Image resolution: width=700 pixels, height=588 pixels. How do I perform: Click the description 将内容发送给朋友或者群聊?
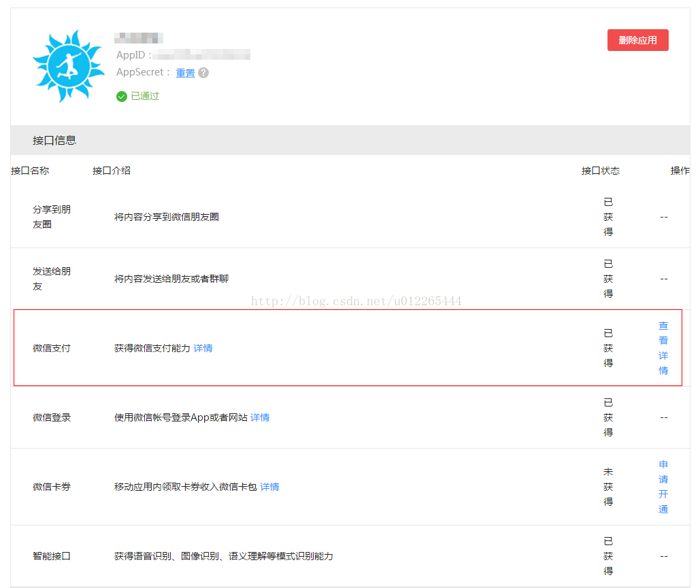click(171, 279)
